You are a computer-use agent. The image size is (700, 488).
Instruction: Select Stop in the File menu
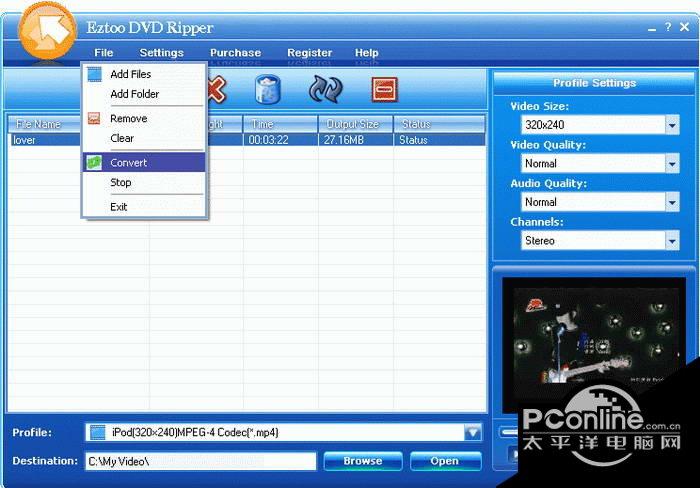pos(144,183)
